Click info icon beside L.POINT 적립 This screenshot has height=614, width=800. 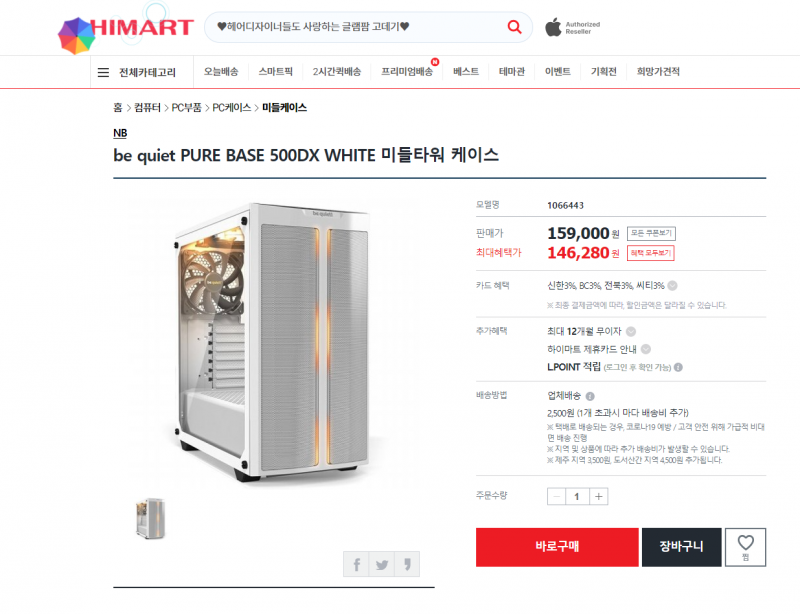678,367
